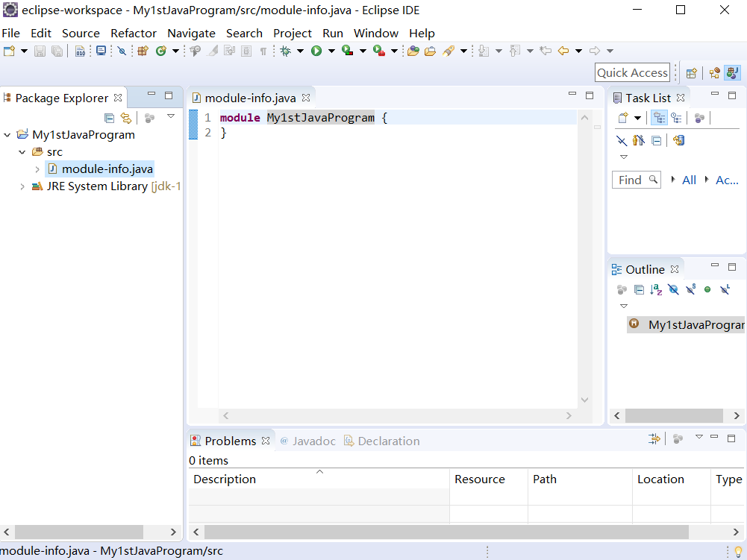The height and width of the screenshot is (560, 747).
Task: Collapse the My1stJavaProgram project node
Action: [7, 135]
